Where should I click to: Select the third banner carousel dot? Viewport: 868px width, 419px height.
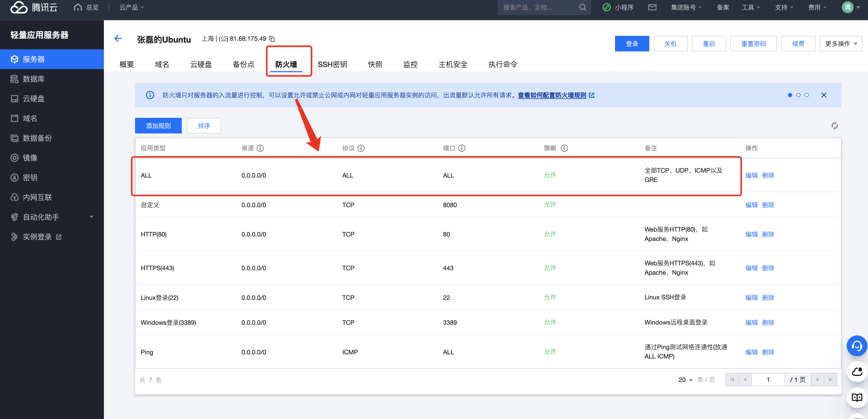click(x=807, y=95)
